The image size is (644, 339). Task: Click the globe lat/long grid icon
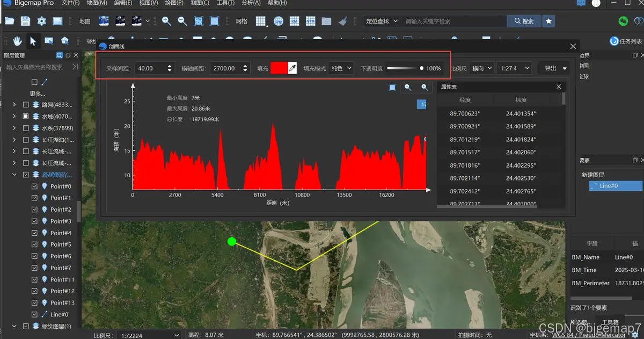click(278, 21)
